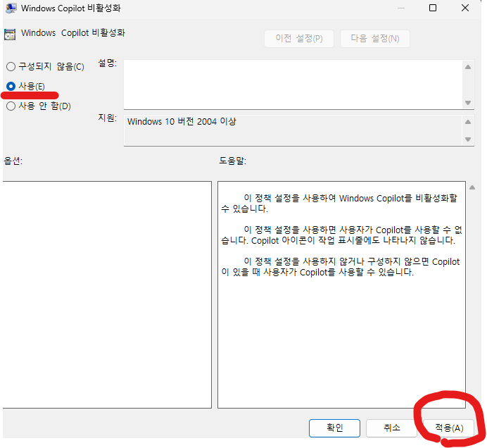Click the 이전 설정(P) button
487x448 pixels.
299,39
